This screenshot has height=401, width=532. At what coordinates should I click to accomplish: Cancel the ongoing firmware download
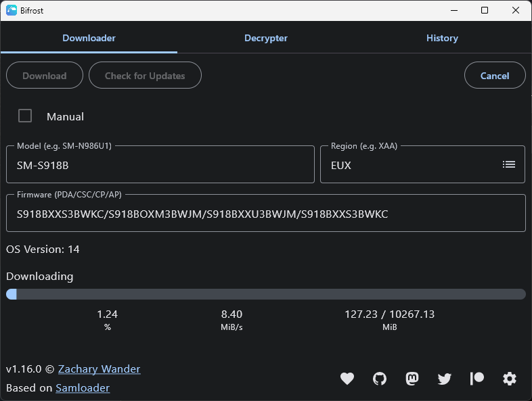(x=495, y=76)
